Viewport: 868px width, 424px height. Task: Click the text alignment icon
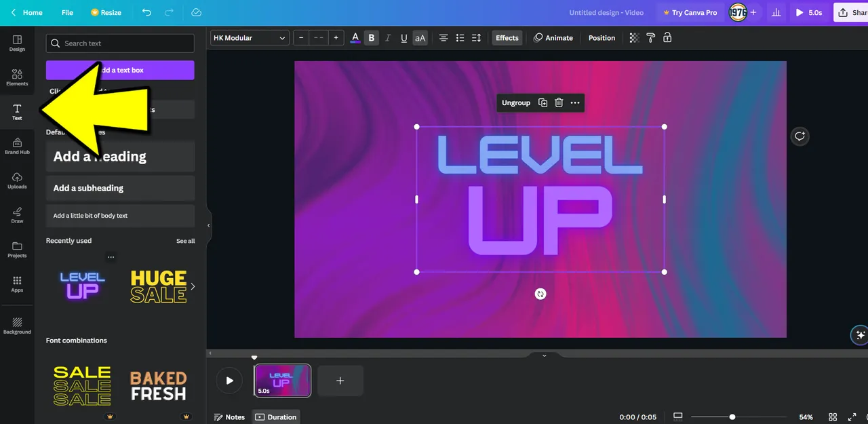point(443,38)
